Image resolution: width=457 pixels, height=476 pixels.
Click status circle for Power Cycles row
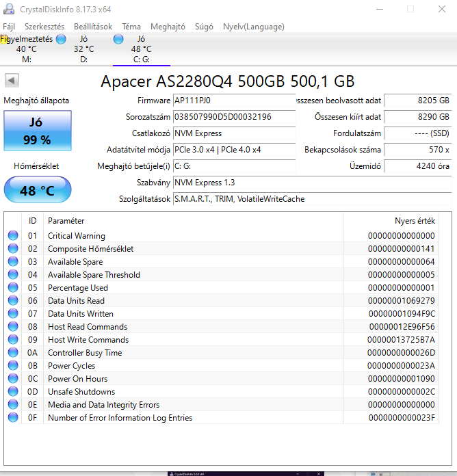13,365
